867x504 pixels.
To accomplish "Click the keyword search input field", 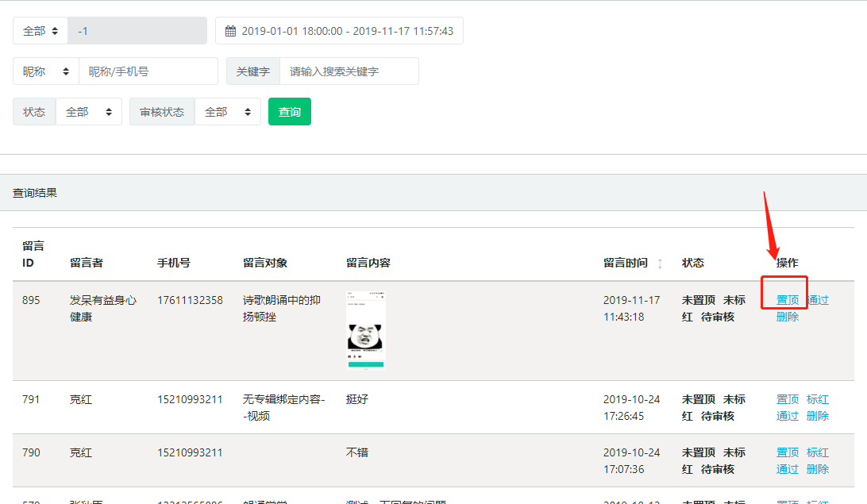I will (x=349, y=71).
